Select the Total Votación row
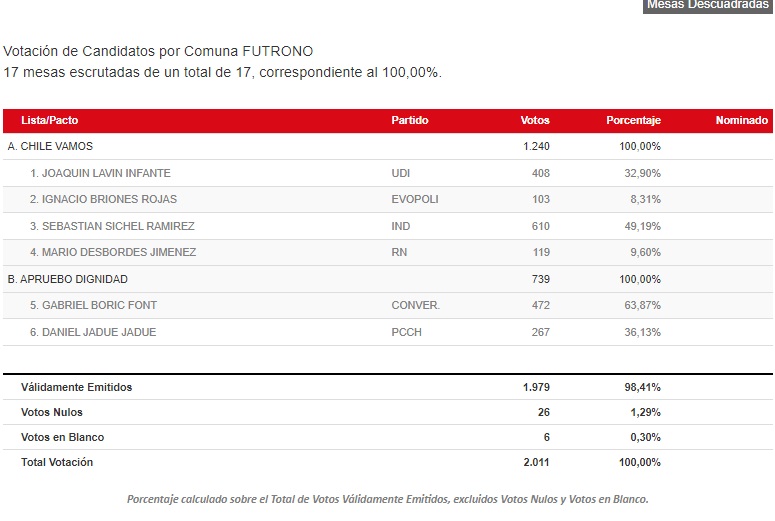The image size is (775, 521). pos(388,462)
